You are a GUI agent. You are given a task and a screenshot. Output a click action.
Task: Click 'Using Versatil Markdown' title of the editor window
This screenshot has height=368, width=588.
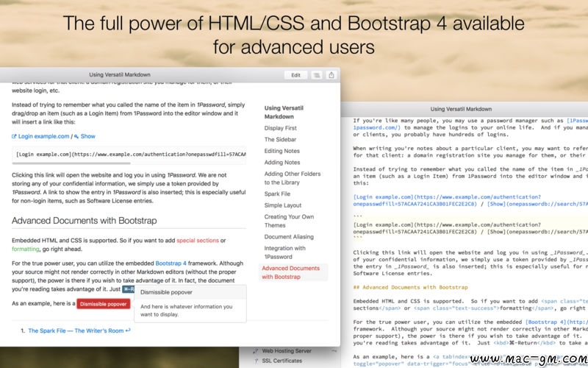click(461, 109)
